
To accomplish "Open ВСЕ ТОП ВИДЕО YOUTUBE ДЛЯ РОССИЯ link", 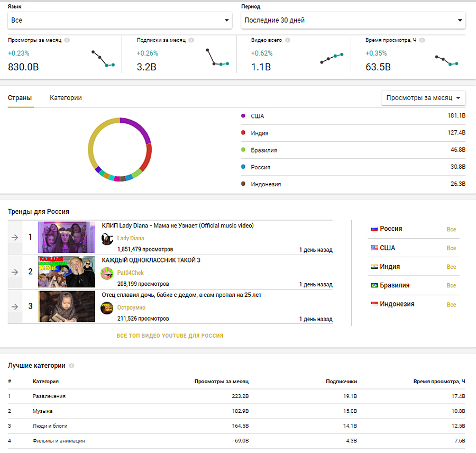I will click(x=170, y=336).
